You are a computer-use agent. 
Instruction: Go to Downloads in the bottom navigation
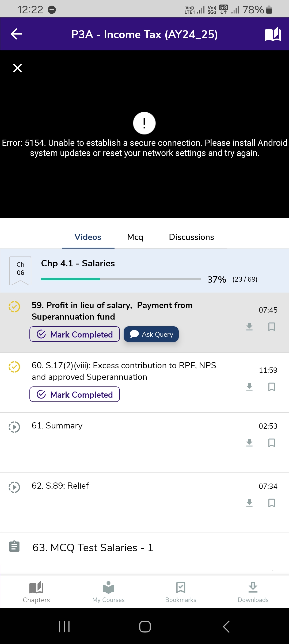pyautogui.click(x=253, y=592)
